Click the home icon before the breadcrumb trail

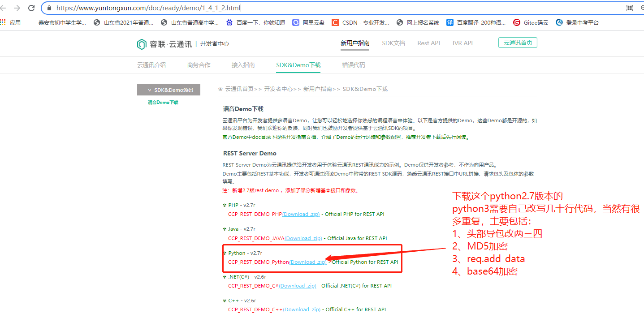[x=220, y=89]
